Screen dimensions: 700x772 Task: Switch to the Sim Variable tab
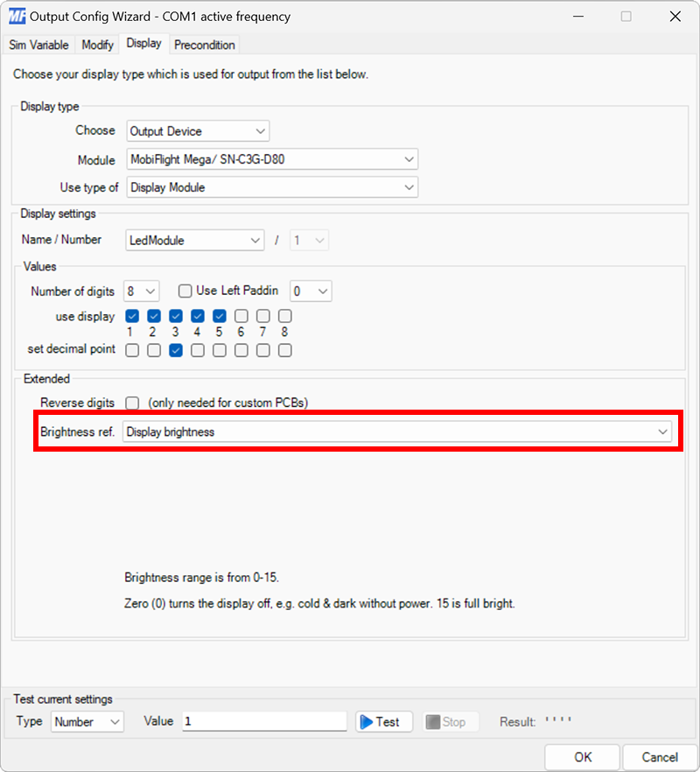click(x=38, y=45)
